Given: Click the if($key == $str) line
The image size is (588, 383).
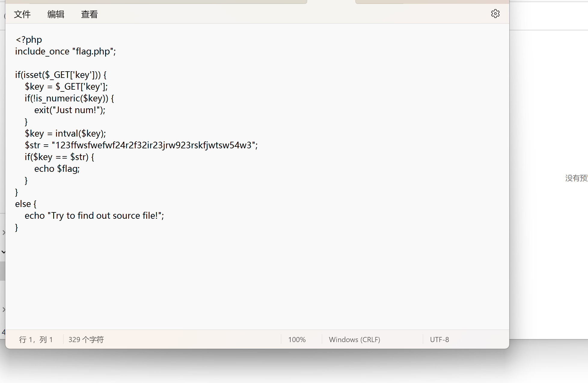Looking at the screenshot, I should pyautogui.click(x=59, y=157).
